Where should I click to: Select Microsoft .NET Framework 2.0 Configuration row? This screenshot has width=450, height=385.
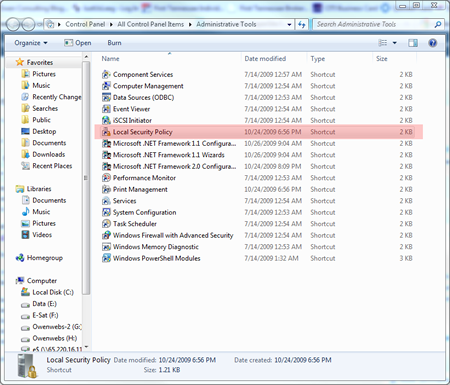tap(257, 166)
